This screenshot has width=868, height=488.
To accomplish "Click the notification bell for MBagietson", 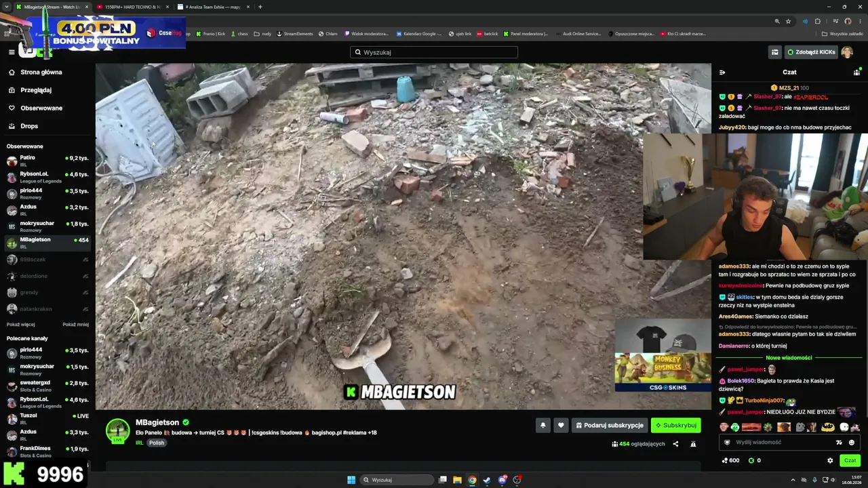I will coord(542,425).
